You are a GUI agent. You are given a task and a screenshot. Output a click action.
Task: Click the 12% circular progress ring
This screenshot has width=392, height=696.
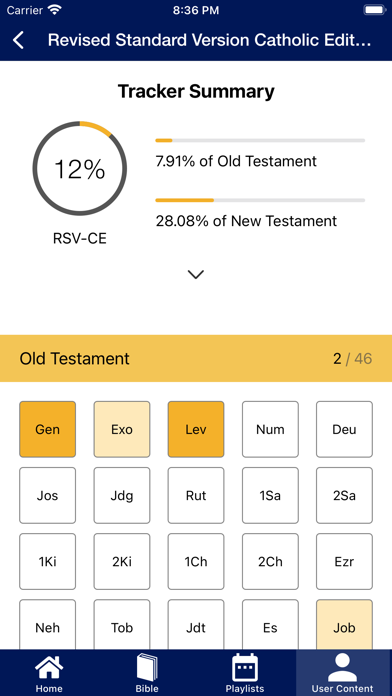coord(80,168)
